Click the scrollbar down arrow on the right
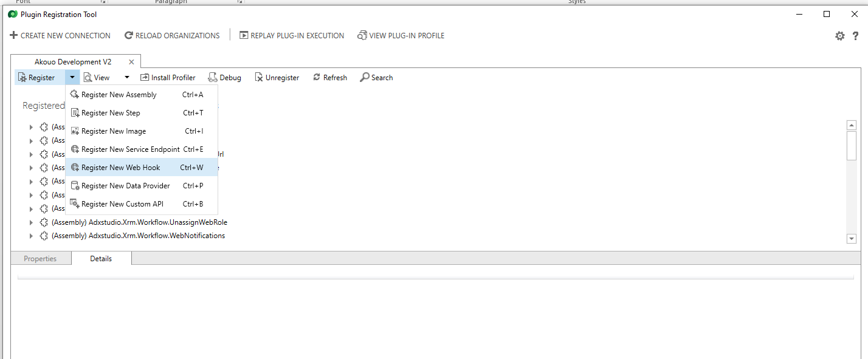Image resolution: width=868 pixels, height=359 pixels. [x=851, y=238]
